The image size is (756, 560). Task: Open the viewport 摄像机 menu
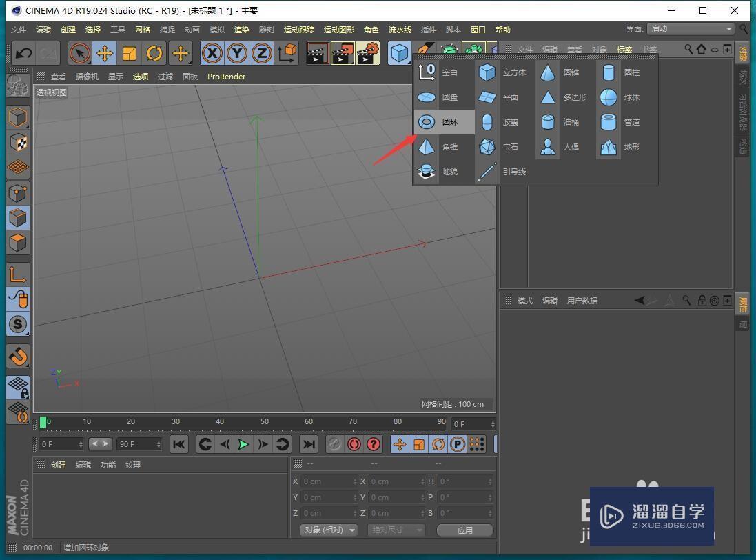click(87, 77)
